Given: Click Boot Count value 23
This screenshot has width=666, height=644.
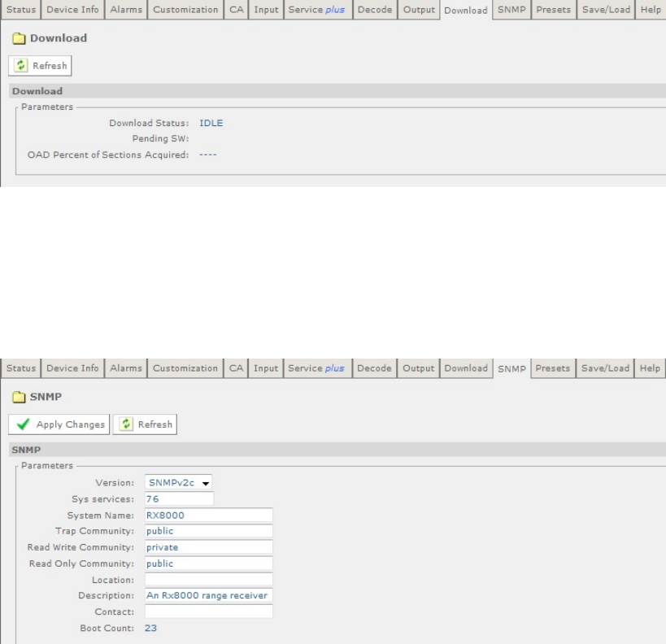Looking at the screenshot, I should coord(150,628).
